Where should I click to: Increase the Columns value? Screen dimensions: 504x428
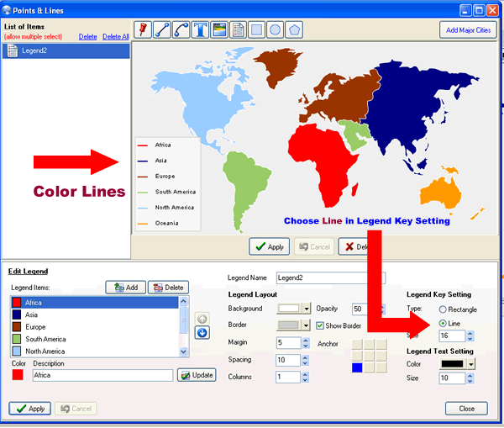click(306, 374)
